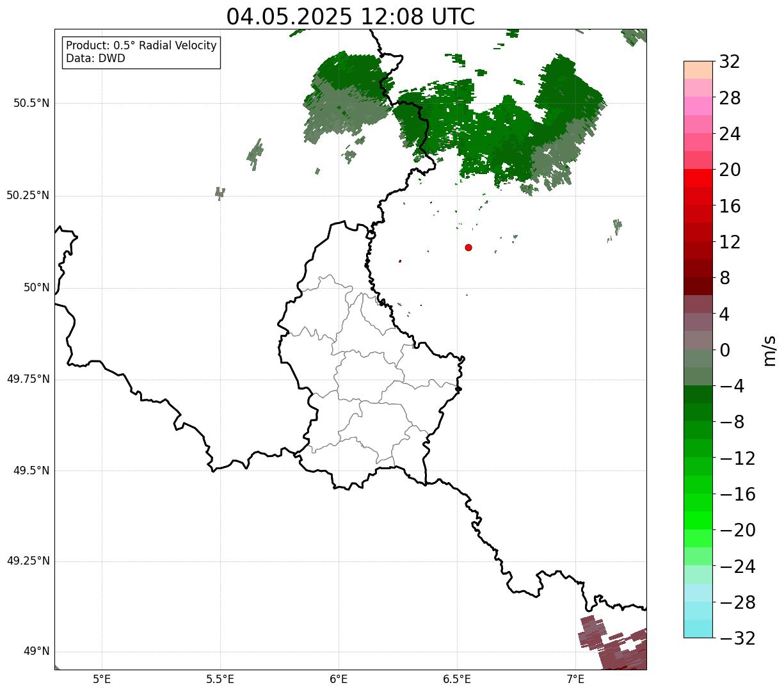This screenshot has width=784, height=692.
Task: Click the bright red colorbar swatch below 20
Action: point(698,179)
